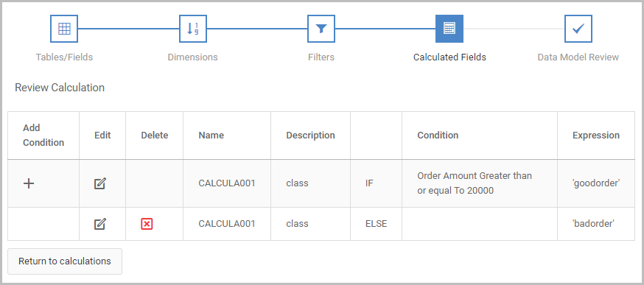Image resolution: width=644 pixels, height=285 pixels.
Task: Open the Dimensions step sort icon
Action: [x=192, y=29]
